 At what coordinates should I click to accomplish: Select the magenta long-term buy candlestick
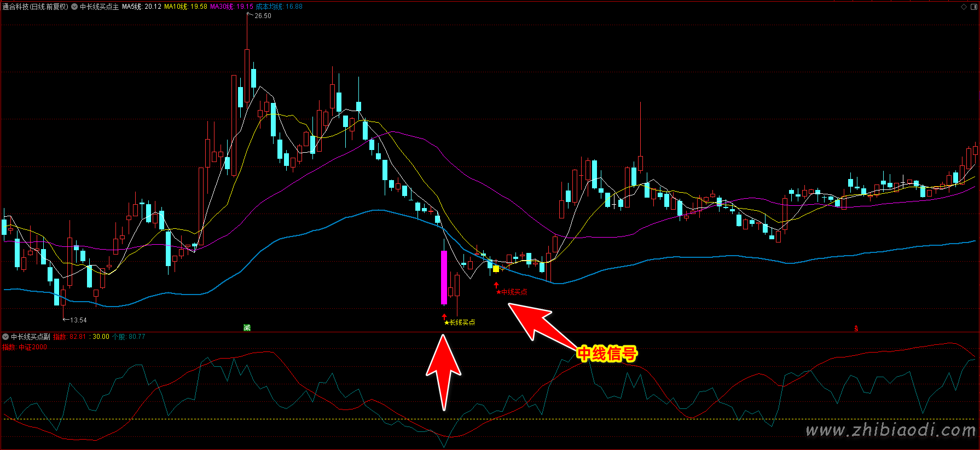444,277
